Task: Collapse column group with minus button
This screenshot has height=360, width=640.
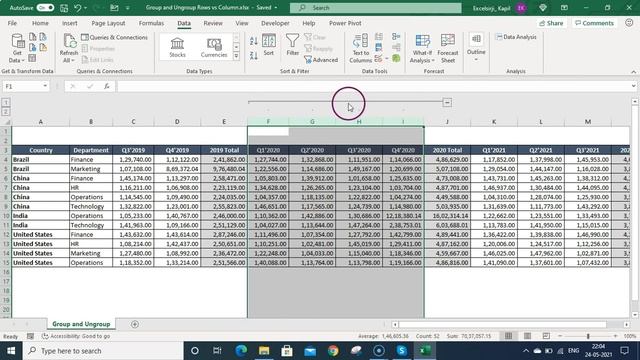Action: [x=447, y=102]
